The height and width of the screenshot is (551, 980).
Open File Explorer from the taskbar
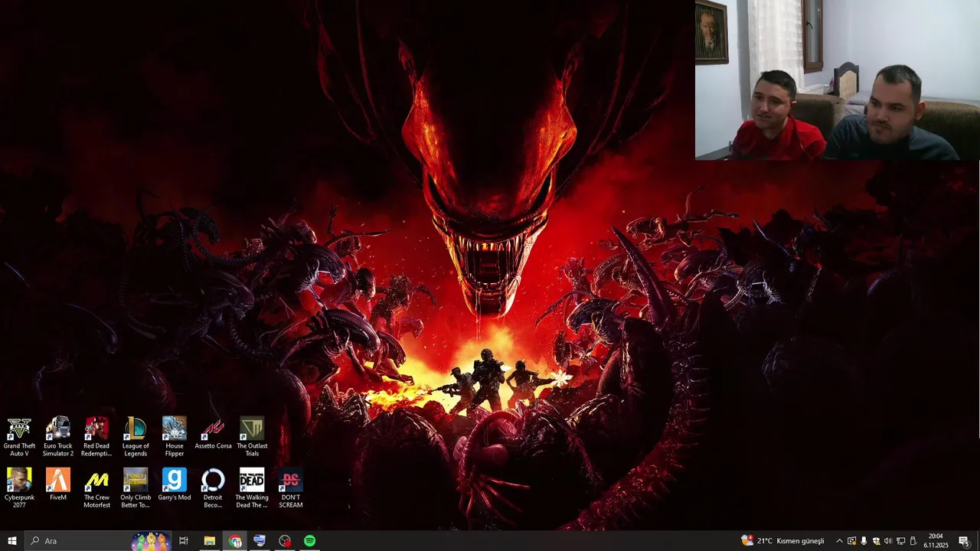pyautogui.click(x=209, y=541)
